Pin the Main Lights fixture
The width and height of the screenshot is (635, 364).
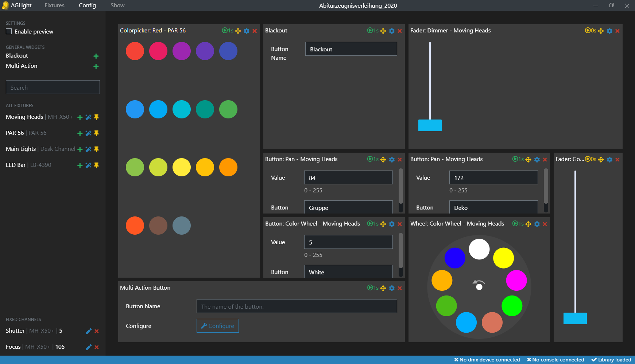pyautogui.click(x=96, y=149)
